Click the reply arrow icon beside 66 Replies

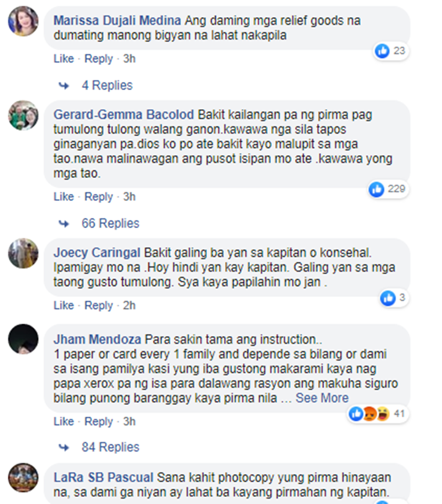[64, 223]
